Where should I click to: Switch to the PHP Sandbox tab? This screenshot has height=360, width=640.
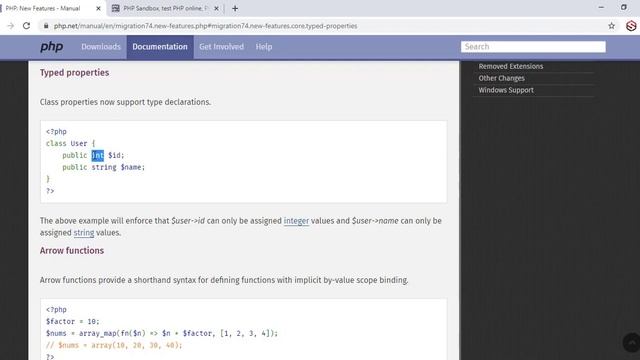click(166, 8)
